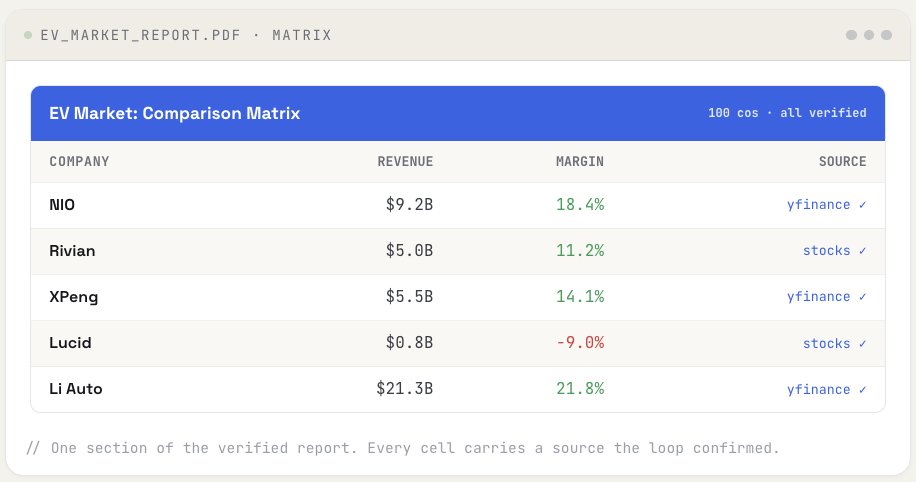The width and height of the screenshot is (916, 482).
Task: Click the first gray window dot
Action: [851, 35]
